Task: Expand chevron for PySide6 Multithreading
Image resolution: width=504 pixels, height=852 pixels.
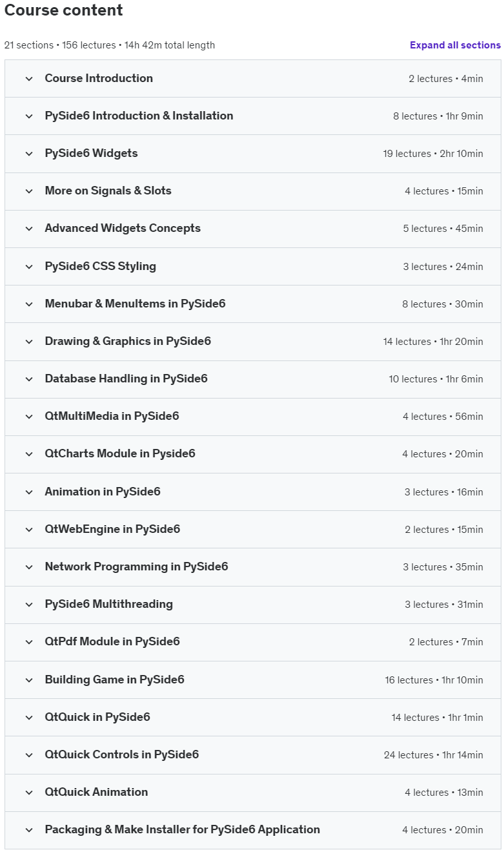Action: pyautogui.click(x=29, y=605)
